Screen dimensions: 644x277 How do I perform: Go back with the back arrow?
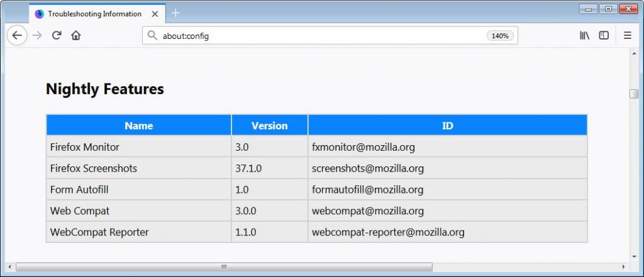(17, 35)
